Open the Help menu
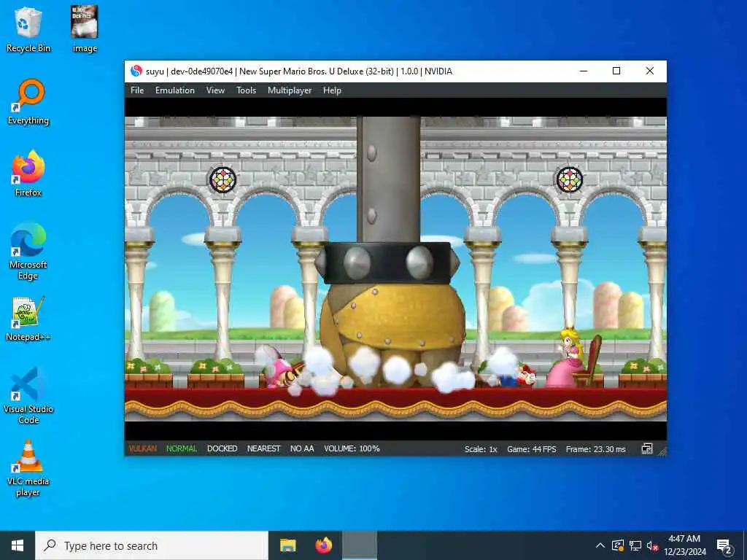 pyautogui.click(x=332, y=90)
